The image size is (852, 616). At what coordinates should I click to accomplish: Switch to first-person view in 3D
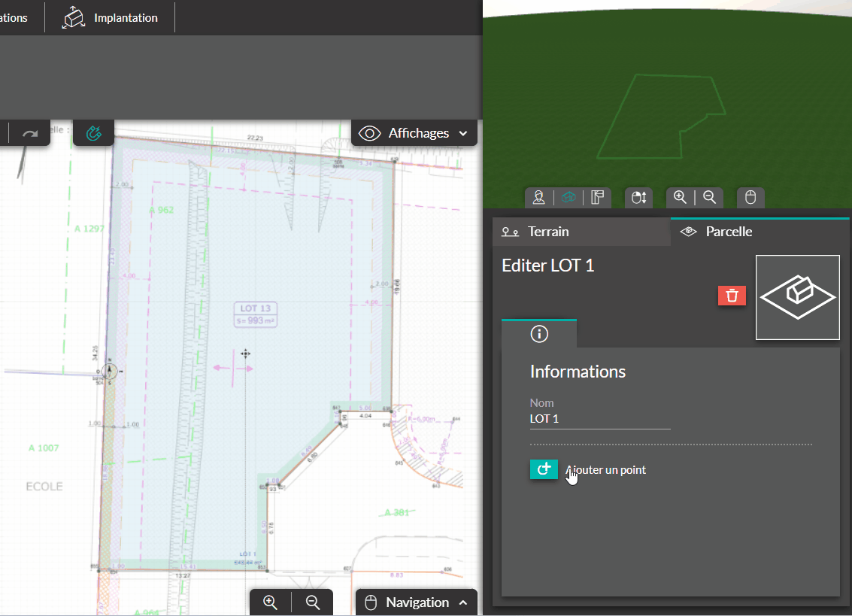539,198
